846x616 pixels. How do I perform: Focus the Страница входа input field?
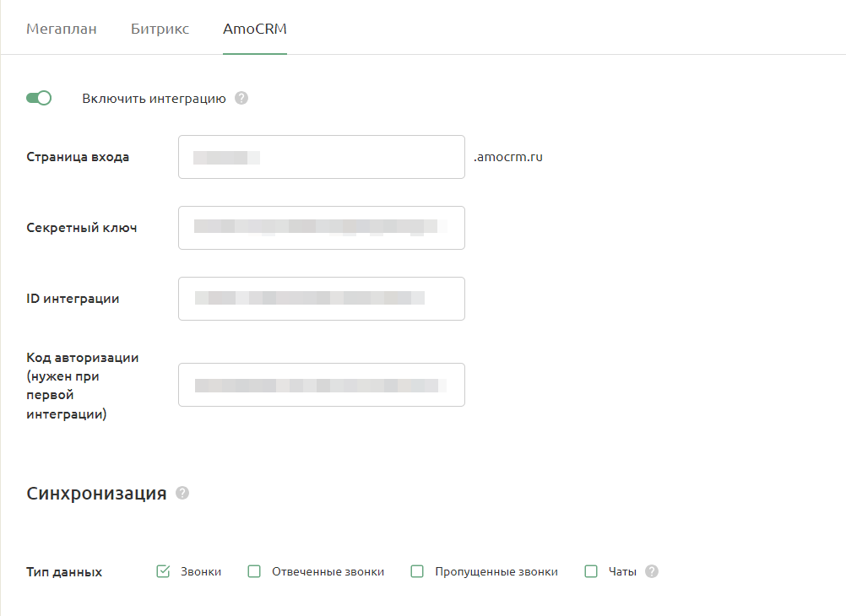pyautogui.click(x=322, y=157)
